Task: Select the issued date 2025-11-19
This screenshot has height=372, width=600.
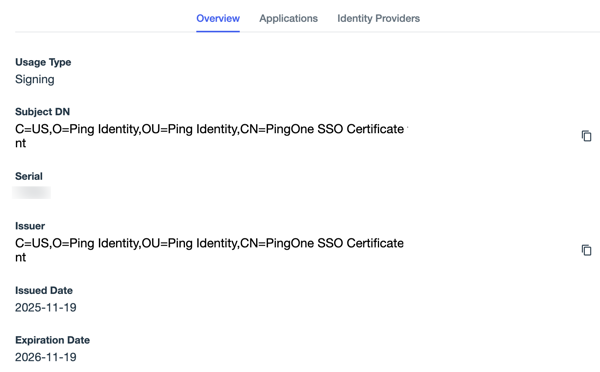Action: (x=46, y=307)
